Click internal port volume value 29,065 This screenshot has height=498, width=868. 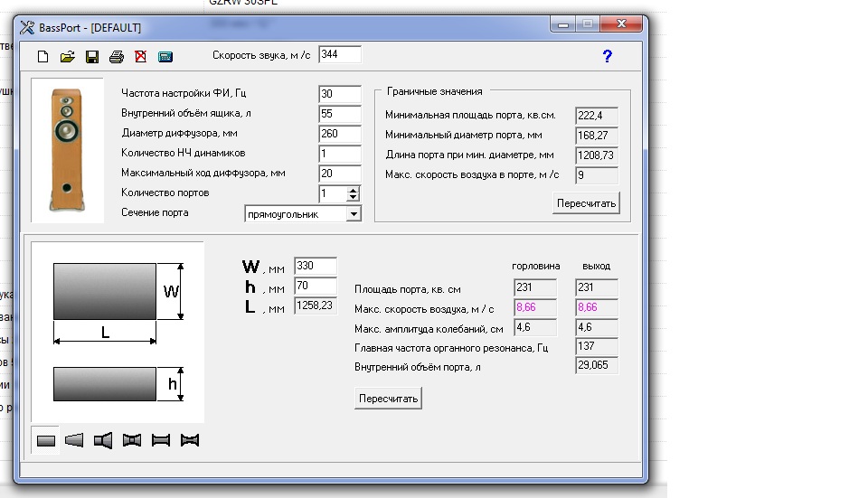597,365
